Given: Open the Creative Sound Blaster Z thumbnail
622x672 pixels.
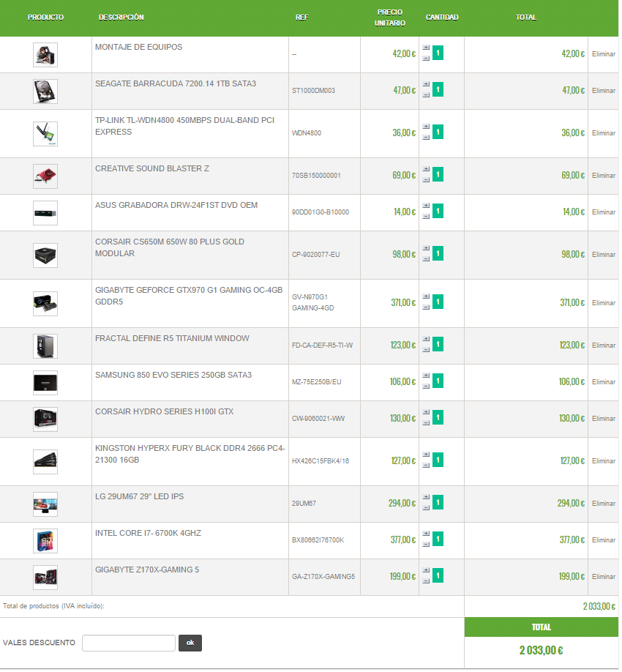Looking at the screenshot, I should [45, 176].
